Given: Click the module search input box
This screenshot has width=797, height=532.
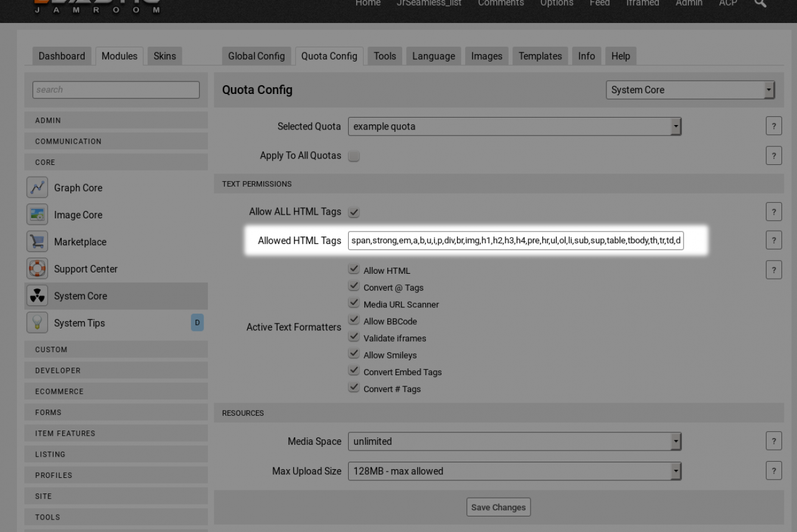Looking at the screenshot, I should tap(116, 90).
